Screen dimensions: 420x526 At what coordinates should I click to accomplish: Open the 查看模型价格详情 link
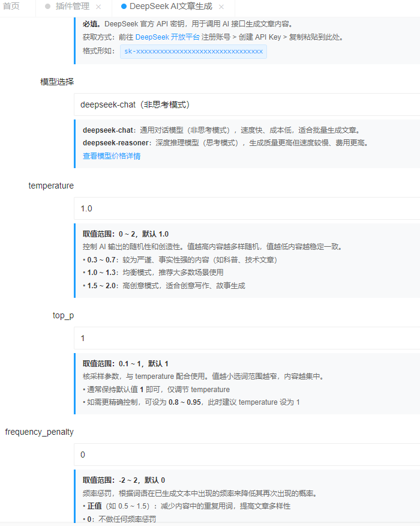pyautogui.click(x=112, y=156)
